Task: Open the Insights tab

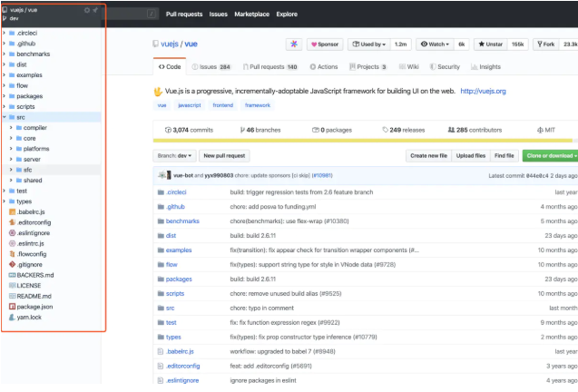Action: pyautogui.click(x=485, y=67)
